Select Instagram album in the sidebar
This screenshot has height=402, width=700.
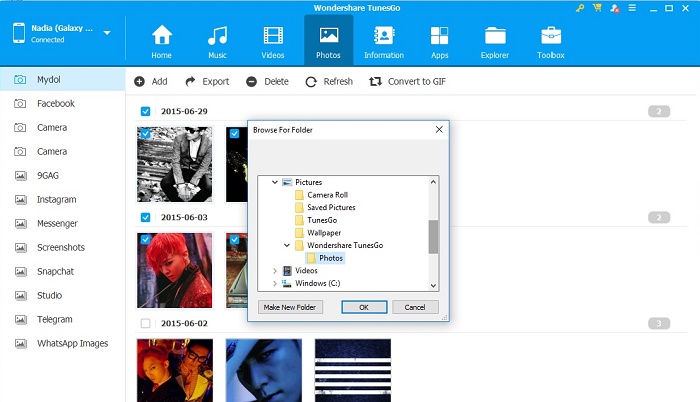click(x=56, y=200)
